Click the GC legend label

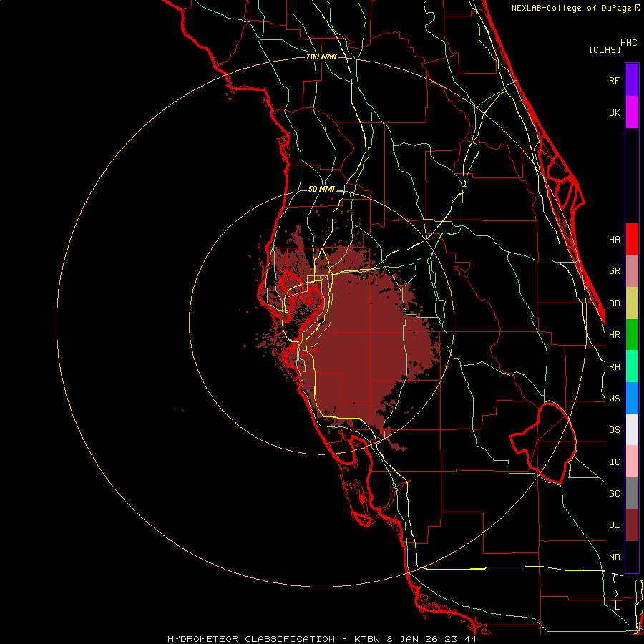point(614,494)
